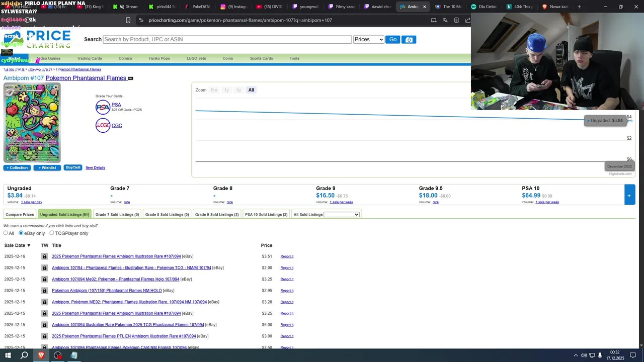644x362 pixels.
Task: Switch to Ungraded Sold Listings tab
Action: point(64,215)
